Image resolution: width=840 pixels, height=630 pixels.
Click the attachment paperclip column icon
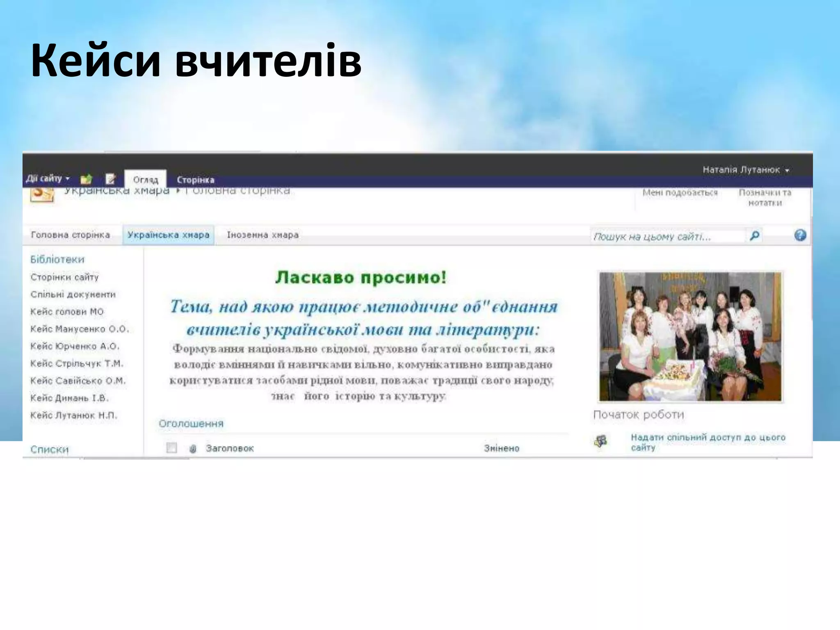(193, 449)
